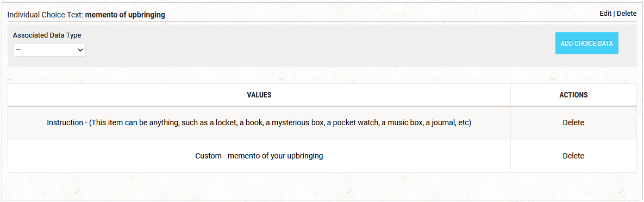Click the 'Associated Data Type' label
This screenshot has width=644, height=202.
(47, 35)
